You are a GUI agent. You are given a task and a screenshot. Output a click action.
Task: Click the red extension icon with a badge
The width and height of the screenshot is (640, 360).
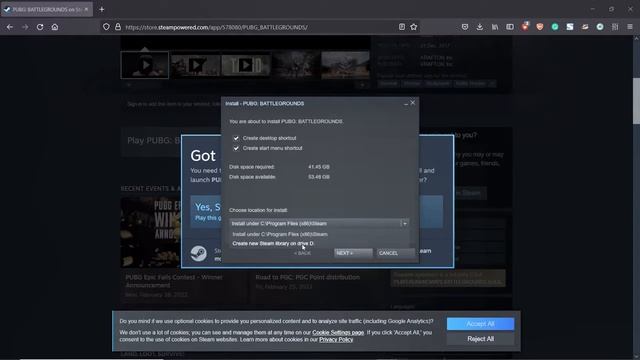coord(525,27)
